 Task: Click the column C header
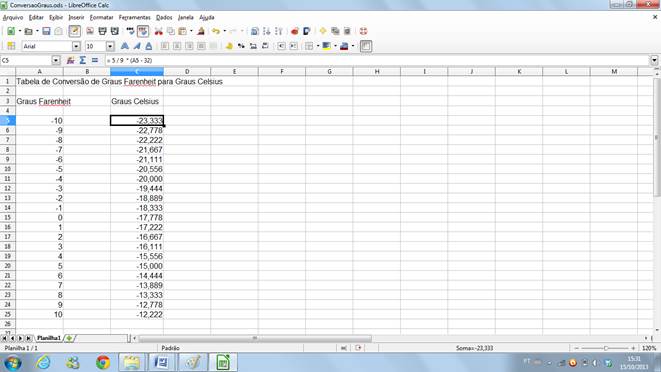click(x=137, y=72)
